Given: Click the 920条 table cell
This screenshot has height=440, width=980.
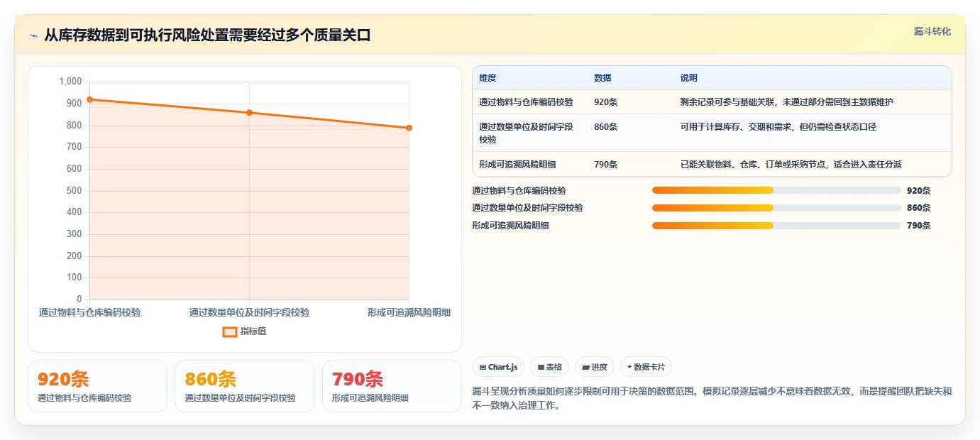Looking at the screenshot, I should click(605, 102).
